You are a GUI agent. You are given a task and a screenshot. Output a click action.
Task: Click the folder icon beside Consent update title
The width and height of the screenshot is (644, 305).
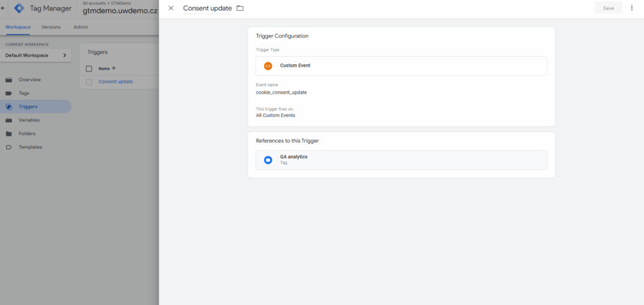click(x=240, y=8)
